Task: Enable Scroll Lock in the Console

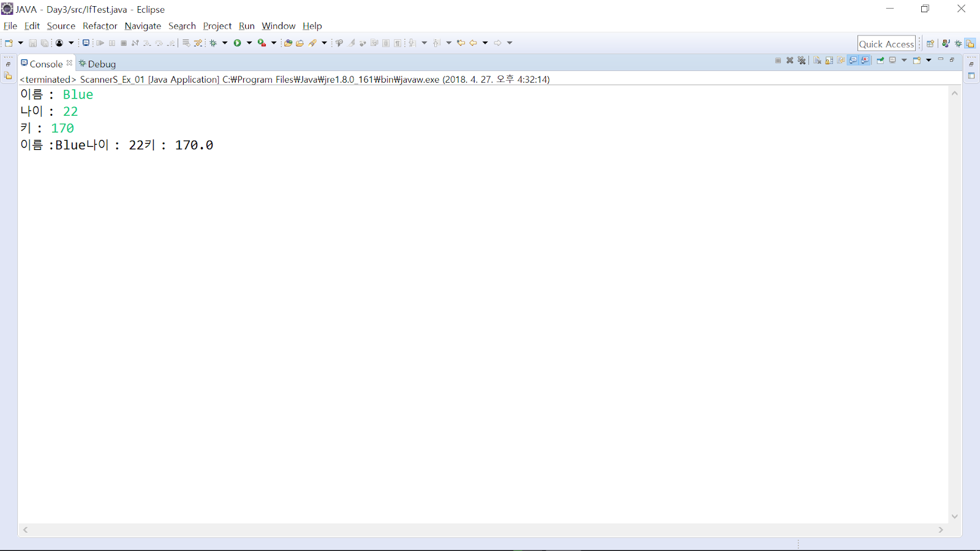Action: (829, 60)
